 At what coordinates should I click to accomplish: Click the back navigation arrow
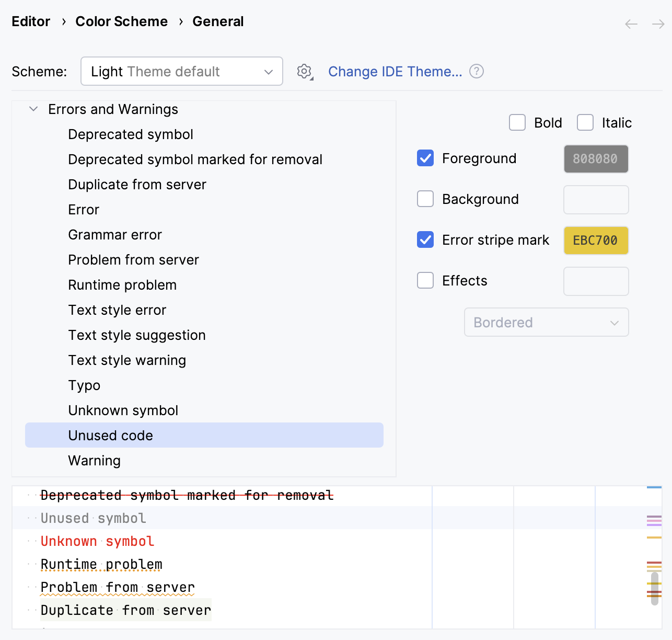click(x=631, y=24)
